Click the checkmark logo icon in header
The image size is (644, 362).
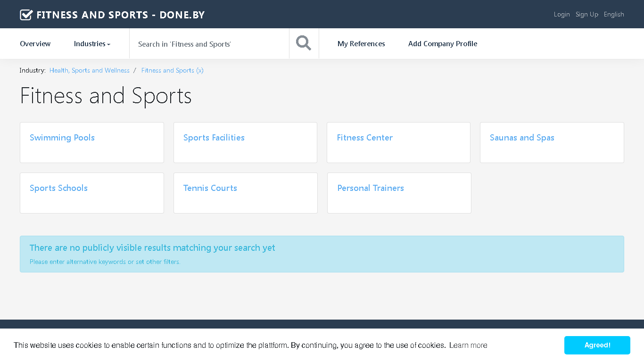tap(26, 15)
